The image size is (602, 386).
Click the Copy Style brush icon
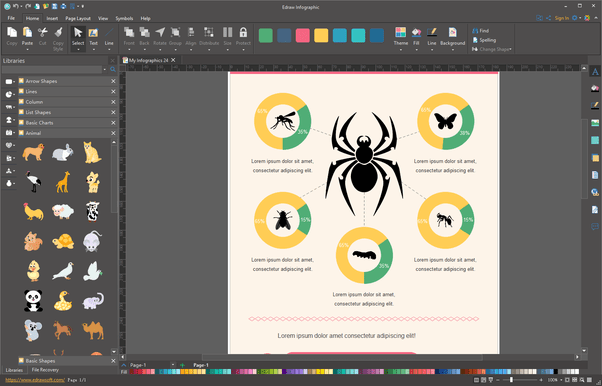click(58, 33)
